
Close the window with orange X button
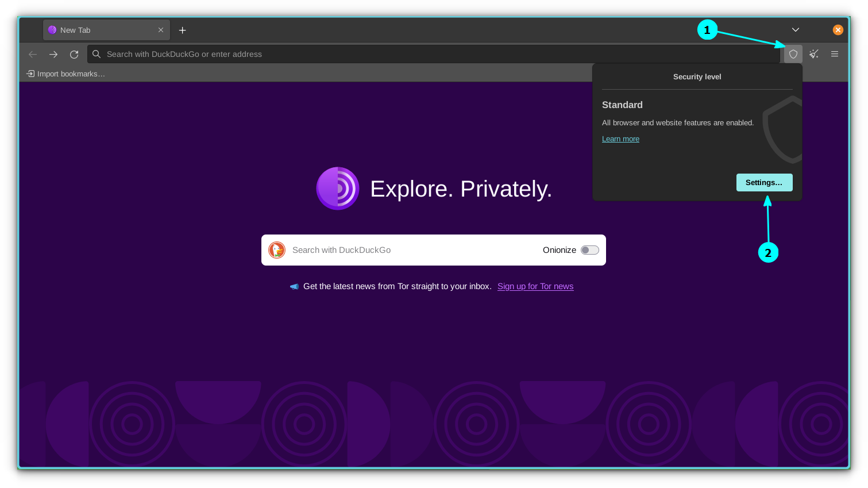(838, 30)
